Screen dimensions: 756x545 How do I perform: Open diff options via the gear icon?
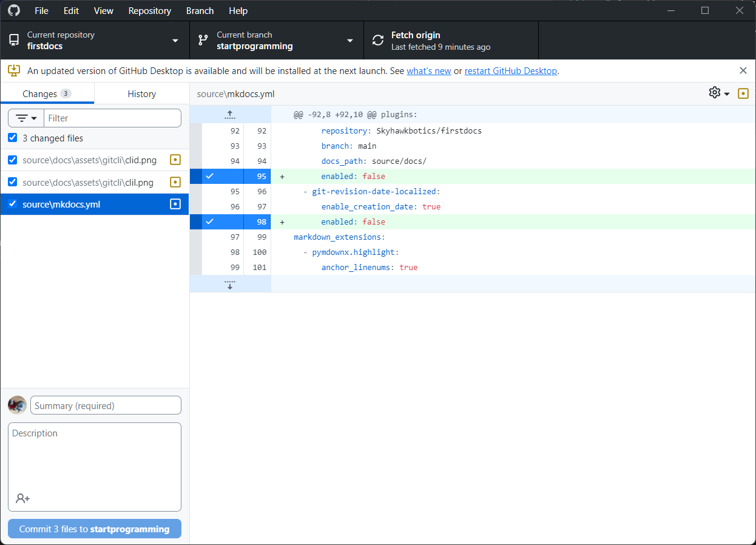point(715,93)
